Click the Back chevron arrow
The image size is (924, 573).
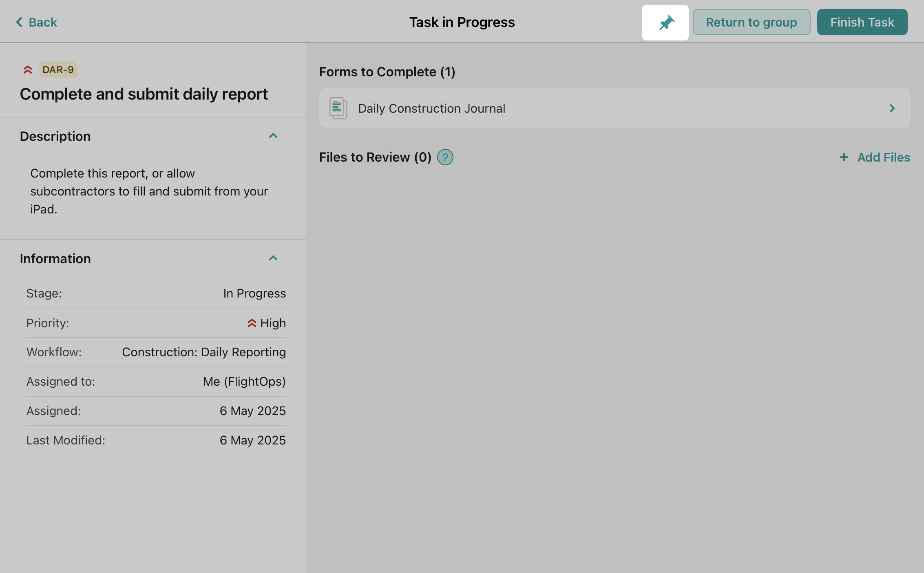point(19,22)
